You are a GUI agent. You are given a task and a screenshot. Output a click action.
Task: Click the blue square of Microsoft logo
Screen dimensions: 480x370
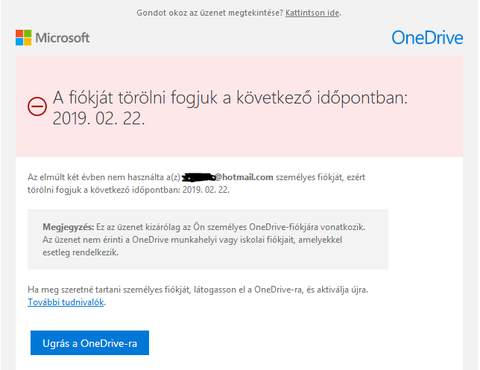(19, 42)
